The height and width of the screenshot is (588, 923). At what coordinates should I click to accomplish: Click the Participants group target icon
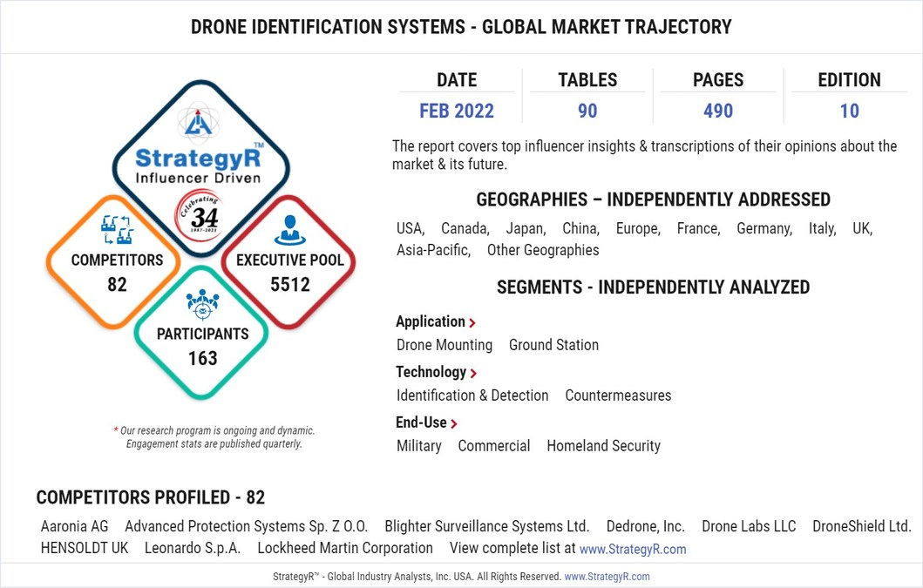(x=202, y=304)
